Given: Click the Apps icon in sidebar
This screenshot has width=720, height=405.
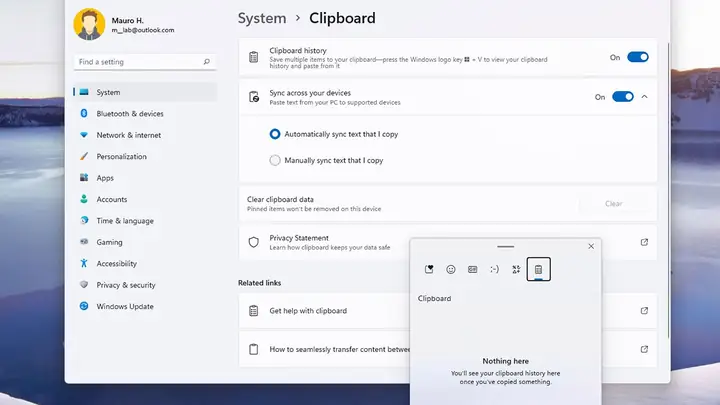Looking at the screenshot, I should 84,178.
